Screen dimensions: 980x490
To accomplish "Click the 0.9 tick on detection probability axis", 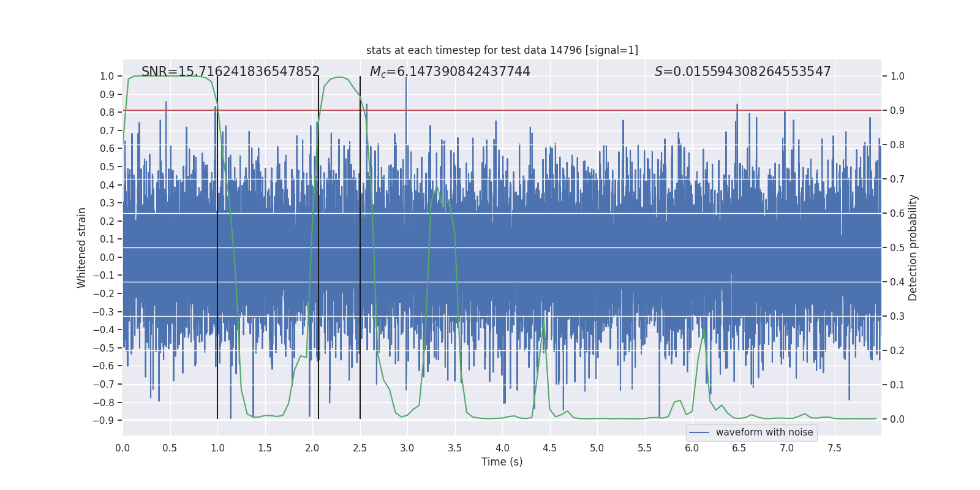I will [x=897, y=111].
